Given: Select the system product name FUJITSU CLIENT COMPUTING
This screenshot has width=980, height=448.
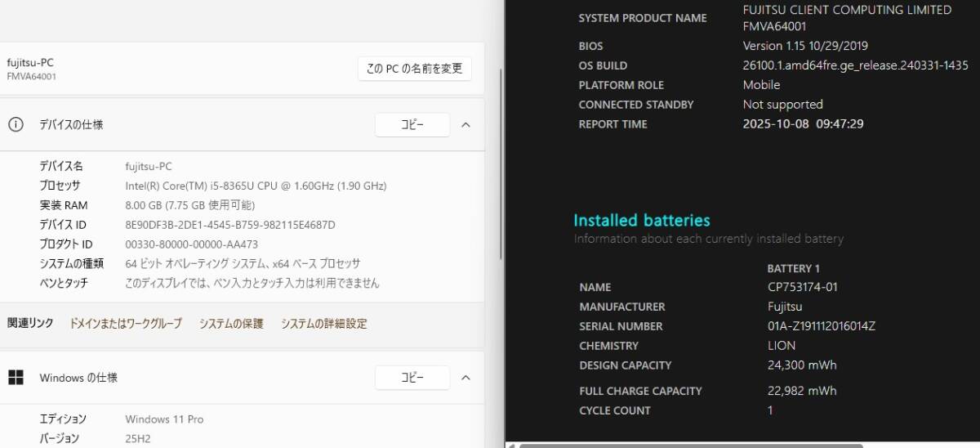Looking at the screenshot, I should coord(847,18).
